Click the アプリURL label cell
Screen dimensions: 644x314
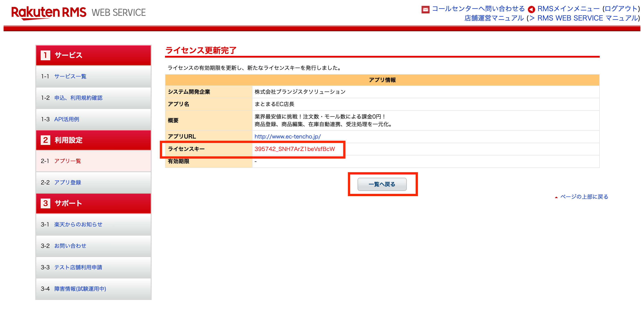pyautogui.click(x=208, y=136)
